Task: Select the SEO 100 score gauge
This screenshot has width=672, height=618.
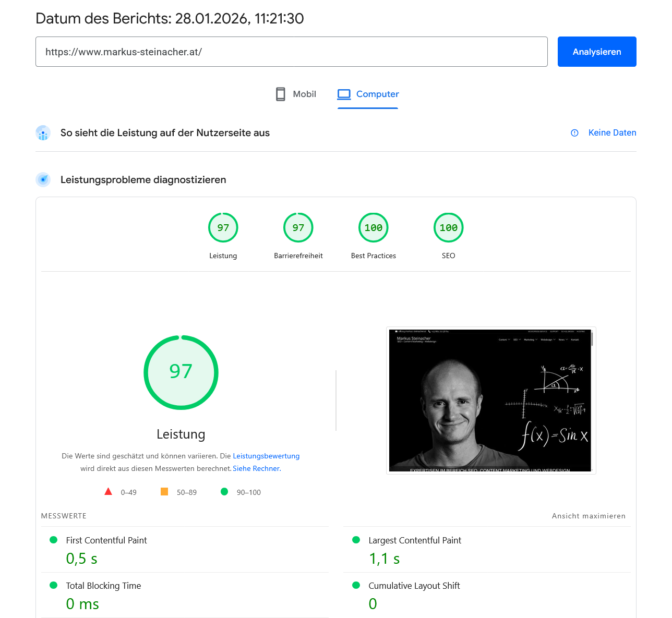Action: (x=448, y=227)
